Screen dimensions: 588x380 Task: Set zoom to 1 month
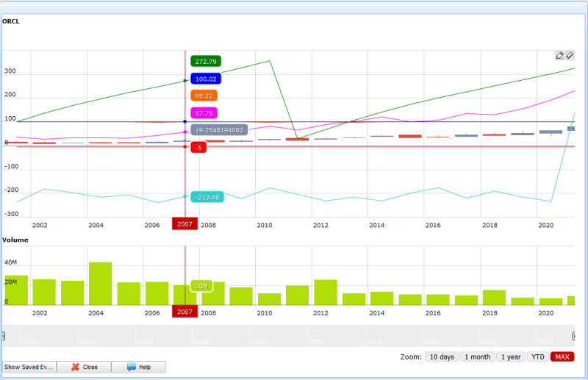[477, 356]
